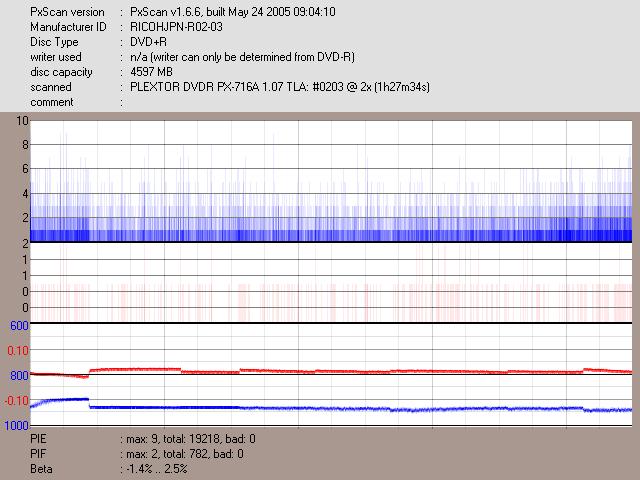
Task: Select the PIE summary label
Action: coord(38,439)
